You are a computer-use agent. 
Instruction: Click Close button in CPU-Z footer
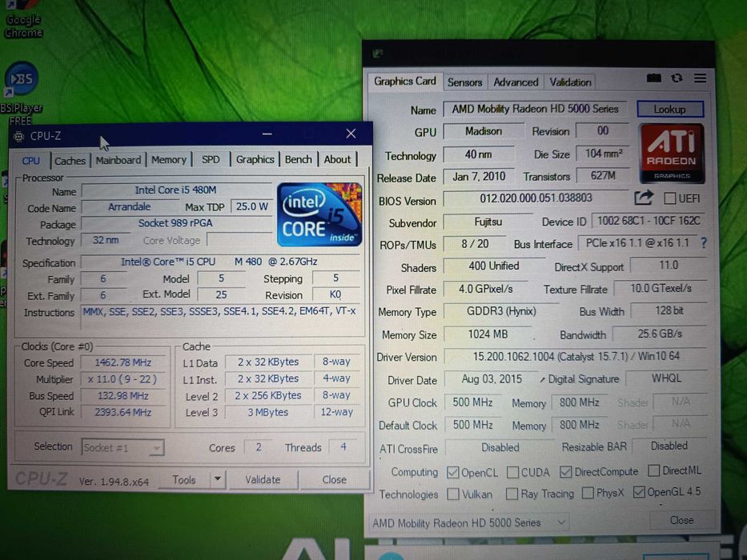click(335, 479)
